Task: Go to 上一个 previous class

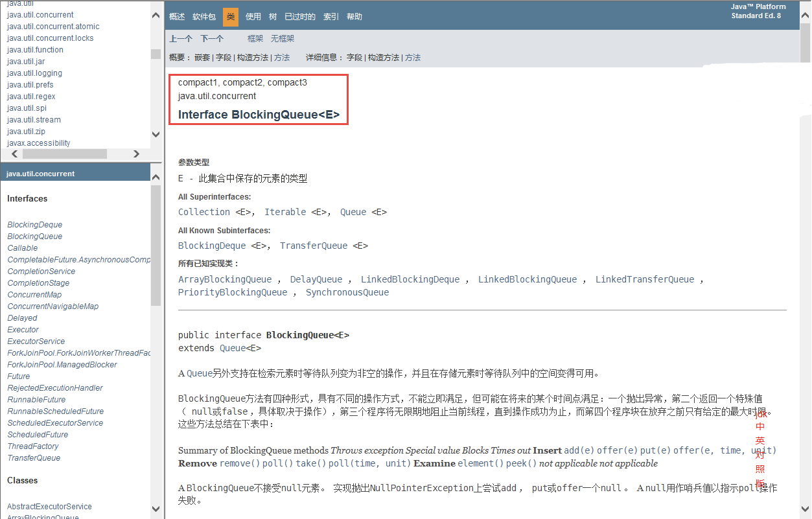Action: (x=181, y=39)
